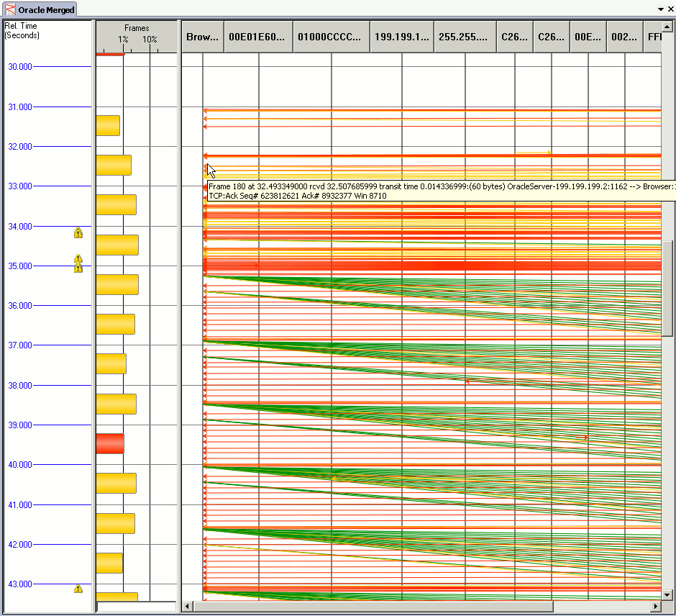Select the 255.255.... column header

(465, 37)
